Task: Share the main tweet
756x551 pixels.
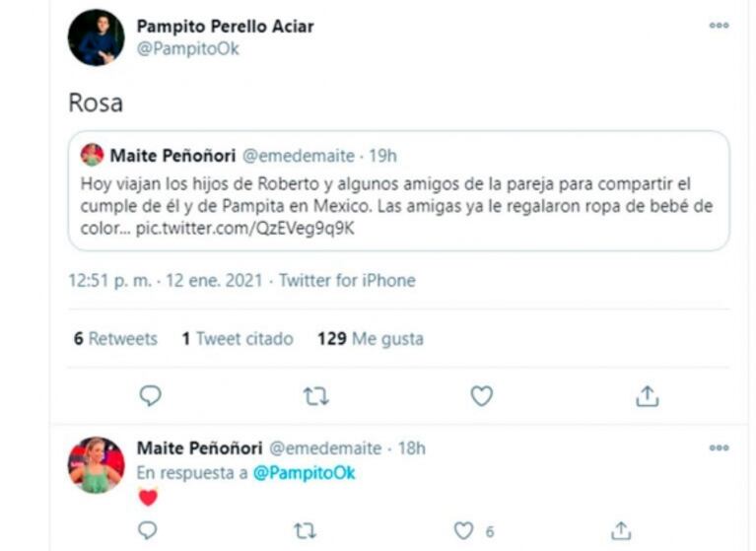Action: (647, 395)
